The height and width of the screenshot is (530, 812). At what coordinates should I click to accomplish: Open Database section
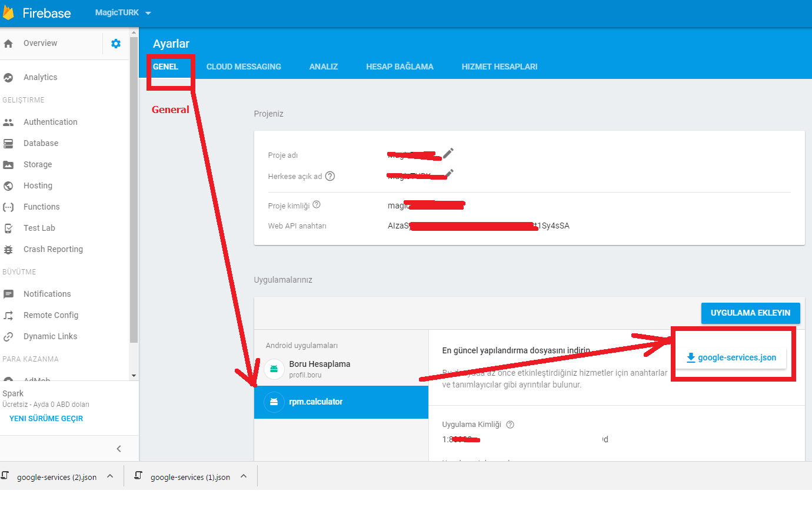(41, 144)
